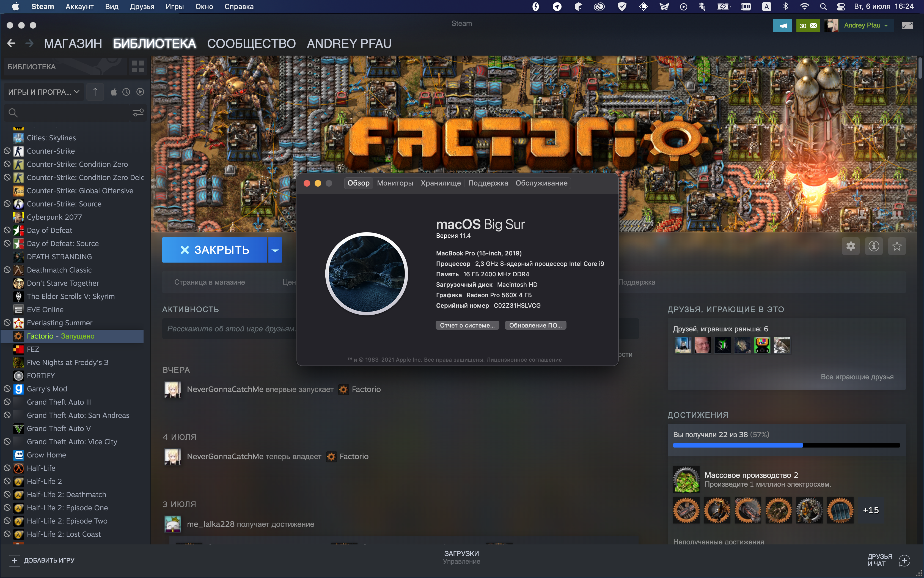The image size is (924, 578).
Task: Open Все играющие друзья link
Action: click(857, 377)
